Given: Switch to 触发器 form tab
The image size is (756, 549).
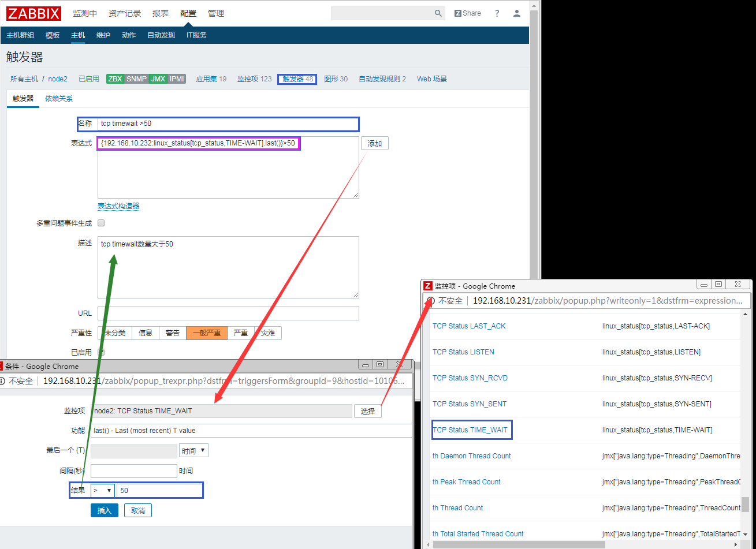Looking at the screenshot, I should [23, 99].
